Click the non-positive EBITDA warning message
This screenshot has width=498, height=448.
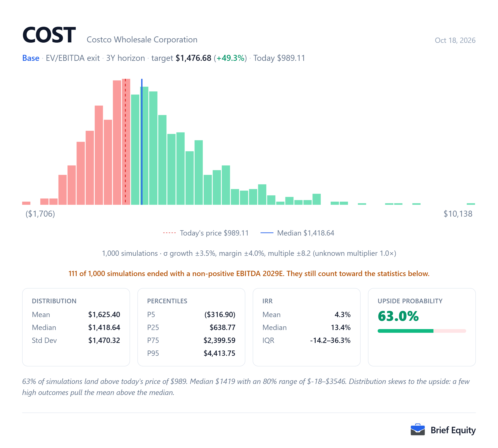[249, 274]
